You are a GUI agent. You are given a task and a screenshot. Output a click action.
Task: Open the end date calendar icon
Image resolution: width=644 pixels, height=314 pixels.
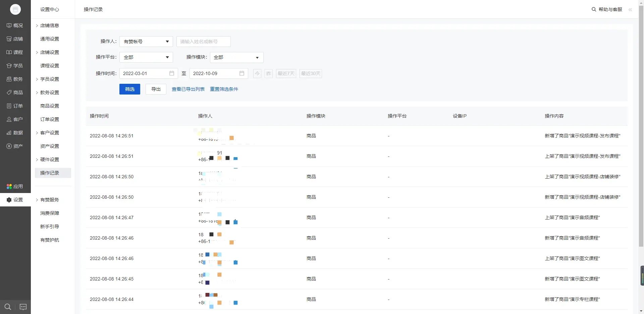242,73
